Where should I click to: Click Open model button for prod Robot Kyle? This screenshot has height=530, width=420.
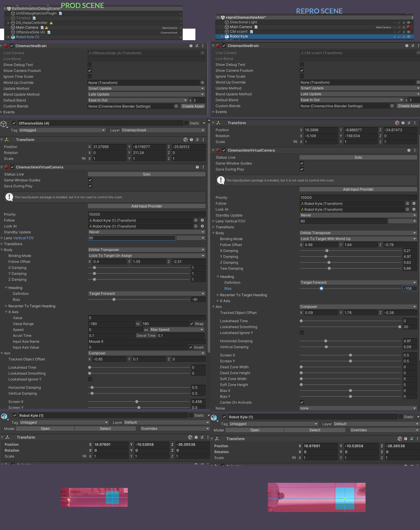coord(45,428)
